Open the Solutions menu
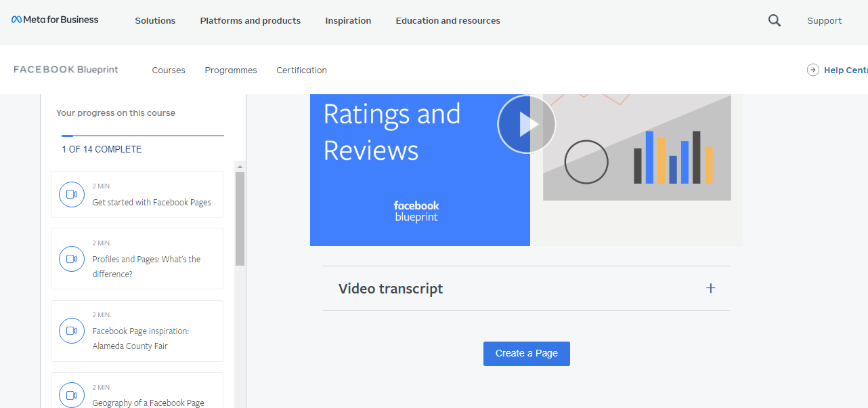Screen dimensions: 868x408 (155, 21)
